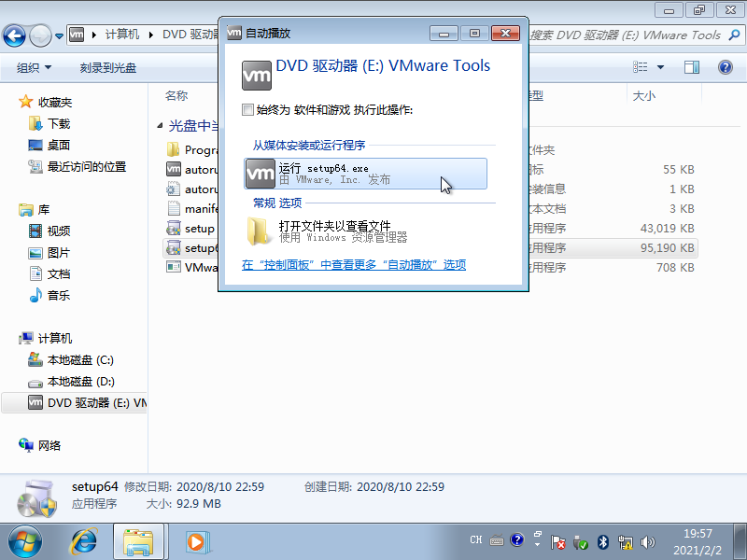Screen dimensions: 747x560
Task: Click 刻录到光盘 in the toolbar
Action: click(x=108, y=68)
